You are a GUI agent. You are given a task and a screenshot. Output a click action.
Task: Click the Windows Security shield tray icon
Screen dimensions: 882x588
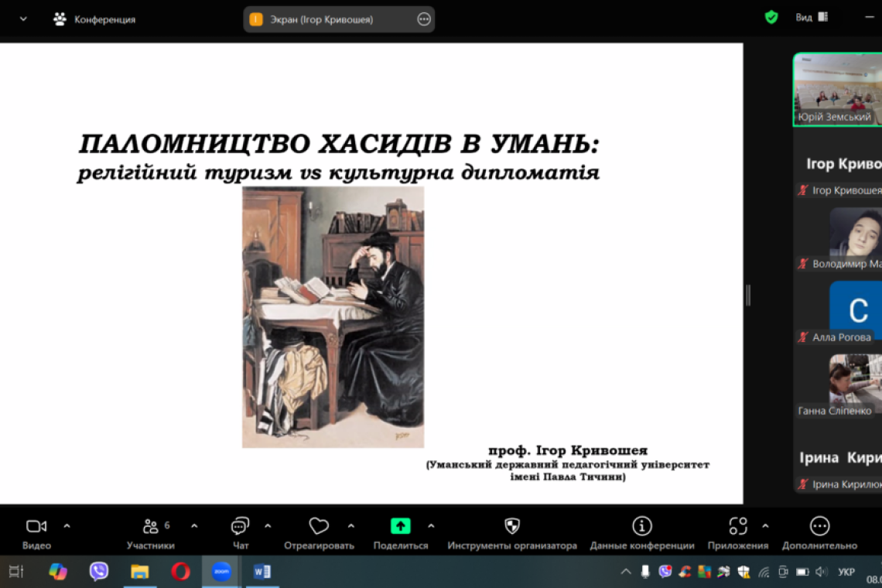pyautogui.click(x=744, y=573)
